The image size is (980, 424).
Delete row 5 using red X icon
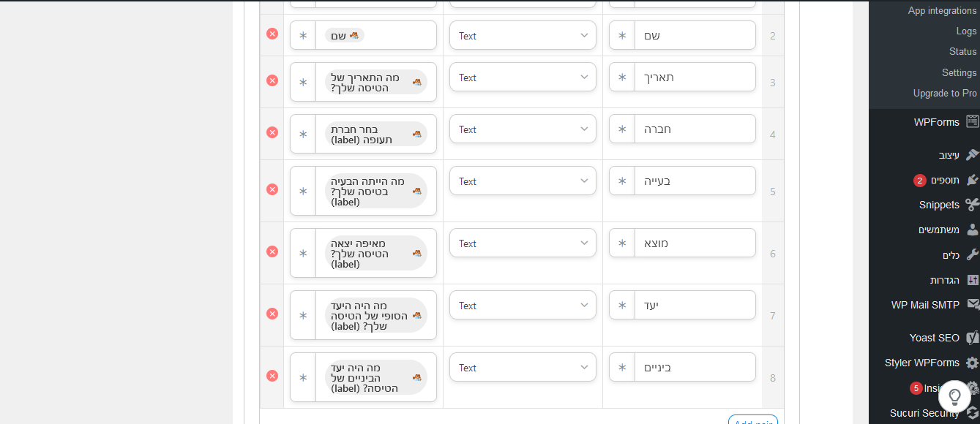click(x=272, y=189)
